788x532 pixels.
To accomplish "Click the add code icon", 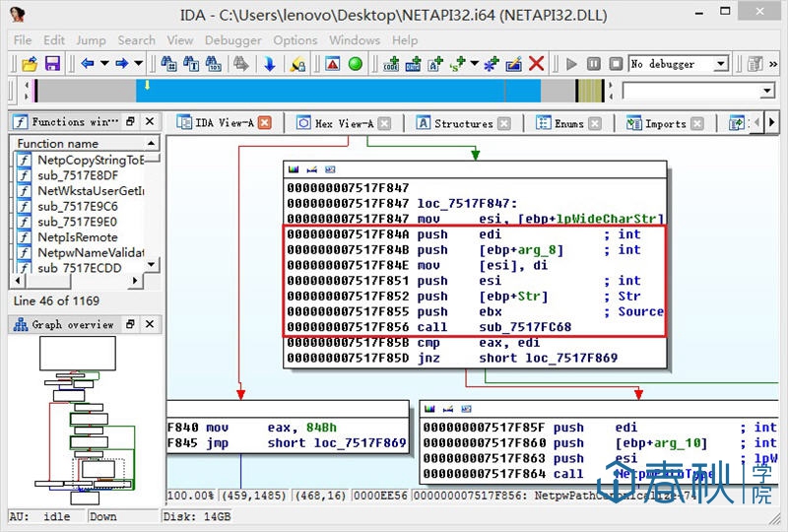I will (390, 64).
